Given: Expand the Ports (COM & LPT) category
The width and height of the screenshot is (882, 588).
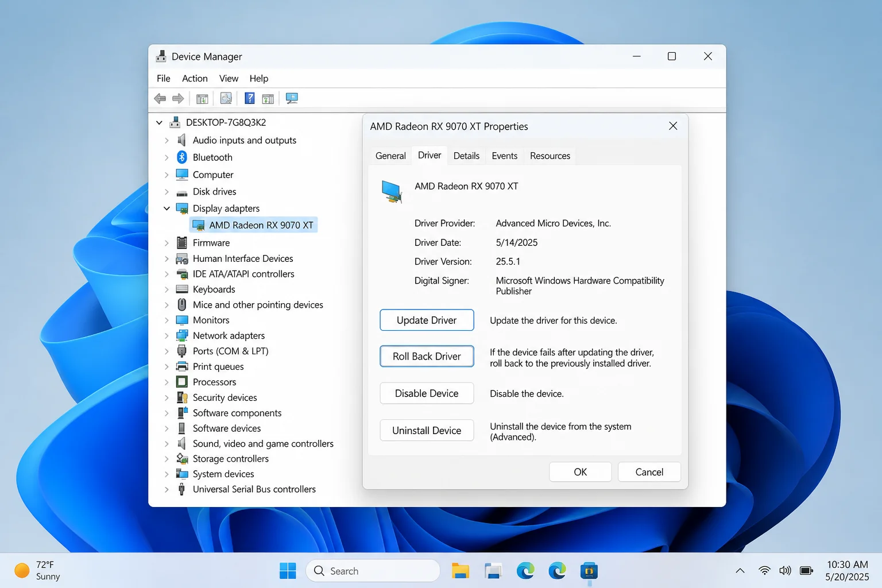Looking at the screenshot, I should click(167, 351).
